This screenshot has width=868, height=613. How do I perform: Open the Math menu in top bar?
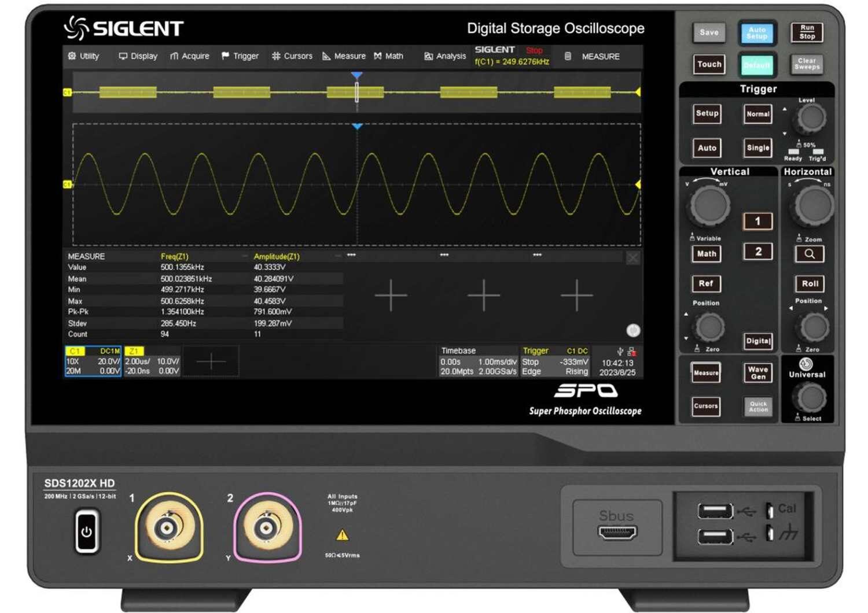(x=388, y=56)
